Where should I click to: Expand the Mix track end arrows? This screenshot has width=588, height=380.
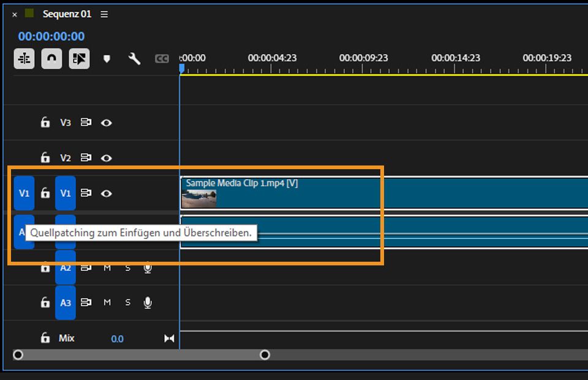169,338
